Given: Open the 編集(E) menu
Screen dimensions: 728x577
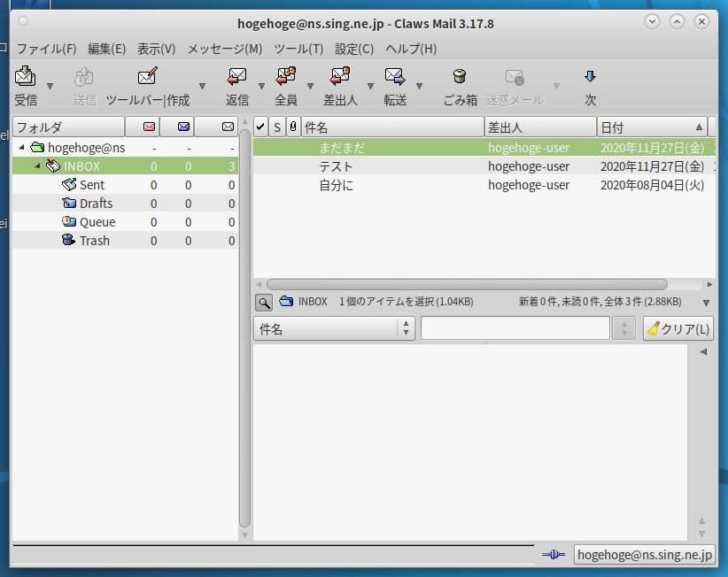Looking at the screenshot, I should [107, 49].
